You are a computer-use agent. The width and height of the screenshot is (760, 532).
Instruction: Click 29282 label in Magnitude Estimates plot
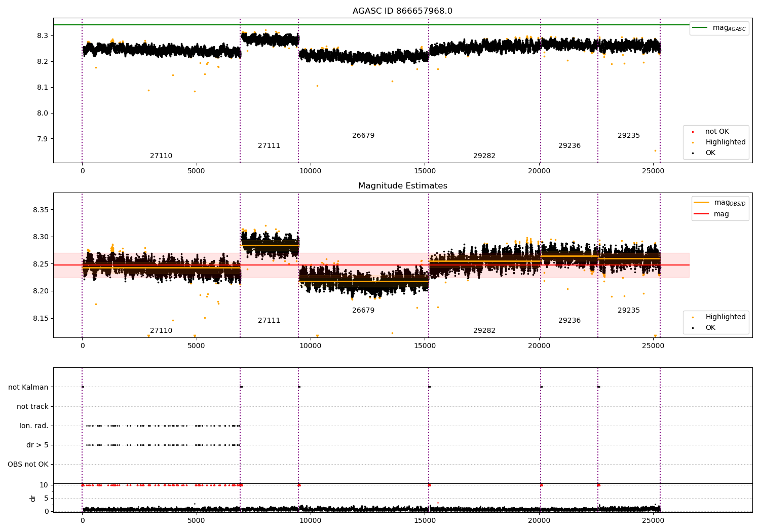point(484,331)
